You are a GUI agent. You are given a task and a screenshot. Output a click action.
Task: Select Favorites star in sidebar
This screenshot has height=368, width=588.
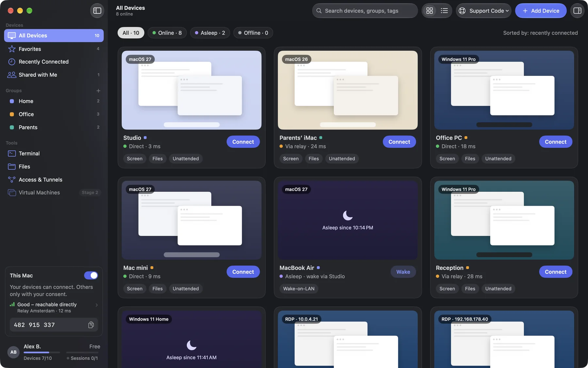pos(12,49)
